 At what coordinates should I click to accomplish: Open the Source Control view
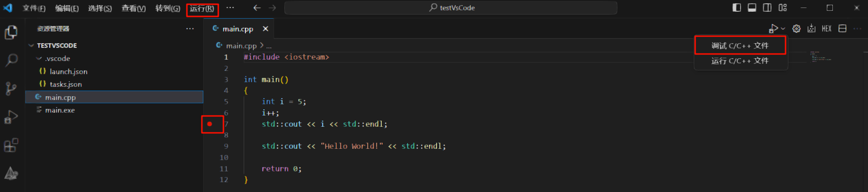(11, 88)
